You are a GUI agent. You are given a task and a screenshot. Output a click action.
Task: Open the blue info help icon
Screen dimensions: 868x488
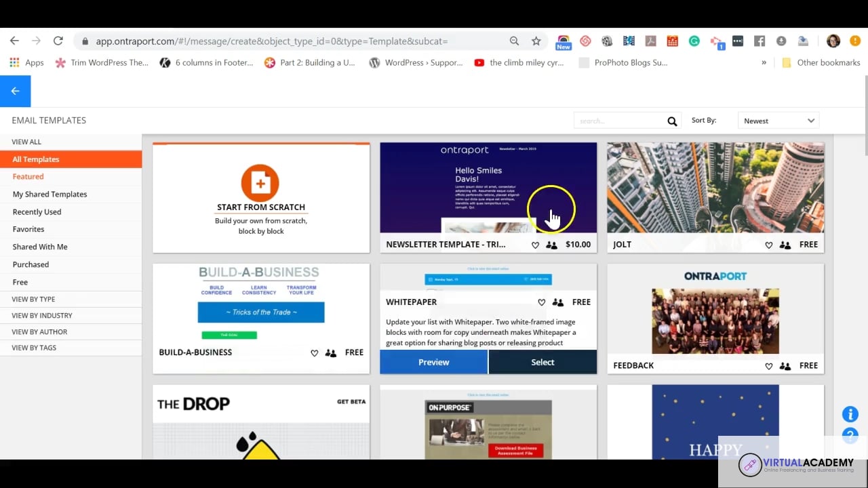coord(850,414)
